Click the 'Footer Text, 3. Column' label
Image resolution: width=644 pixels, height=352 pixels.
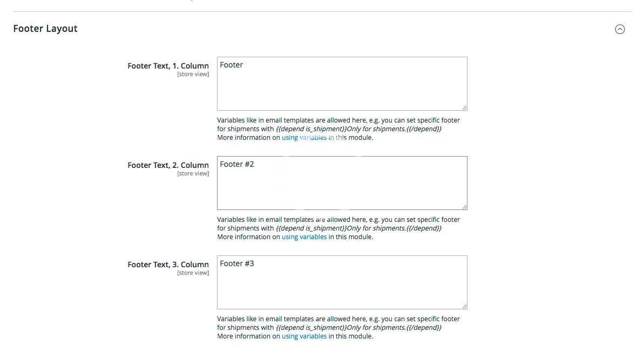168,265
